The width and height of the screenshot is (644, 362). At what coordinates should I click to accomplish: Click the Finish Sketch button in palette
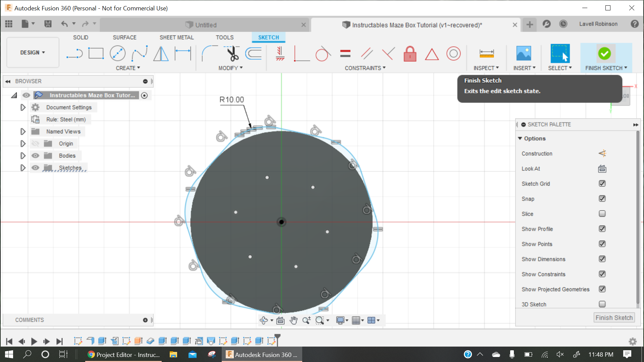tap(614, 318)
